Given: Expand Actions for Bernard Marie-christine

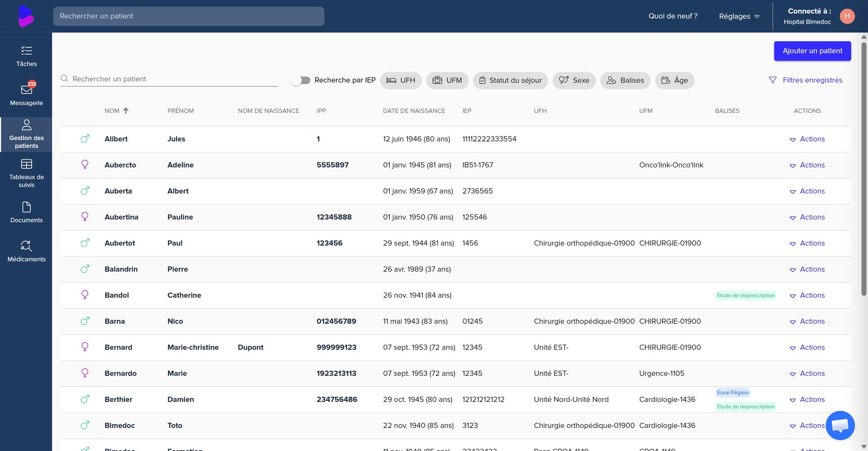Looking at the screenshot, I should tap(807, 347).
